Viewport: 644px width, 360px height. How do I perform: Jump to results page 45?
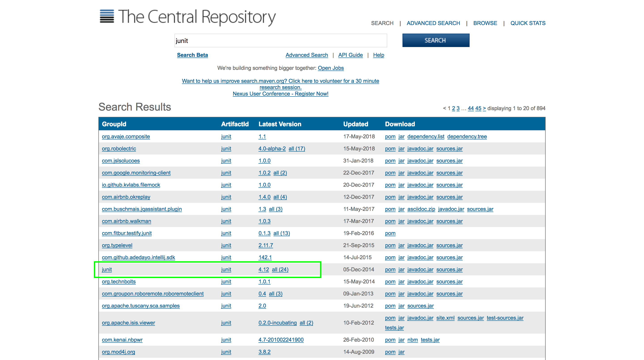(x=478, y=108)
